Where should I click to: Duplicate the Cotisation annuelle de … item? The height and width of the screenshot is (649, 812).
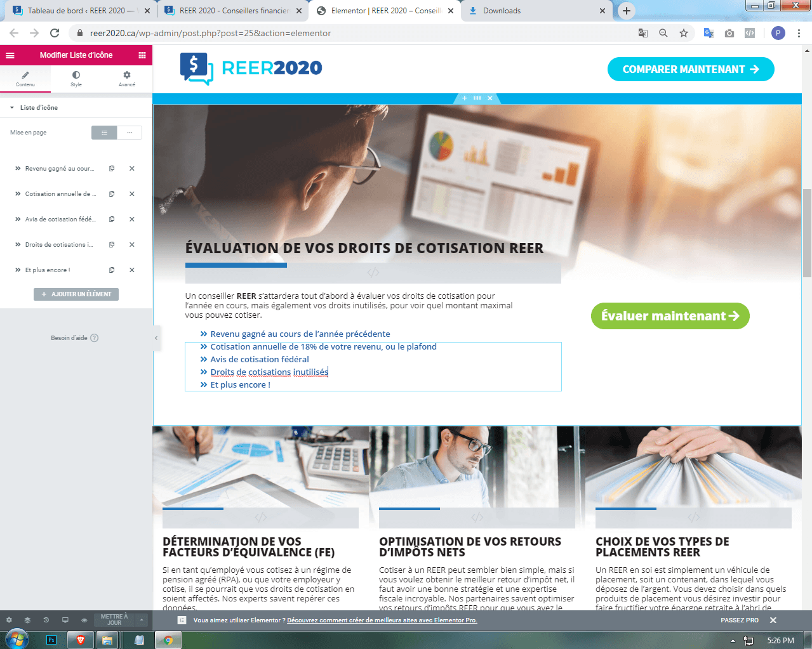[x=112, y=194]
